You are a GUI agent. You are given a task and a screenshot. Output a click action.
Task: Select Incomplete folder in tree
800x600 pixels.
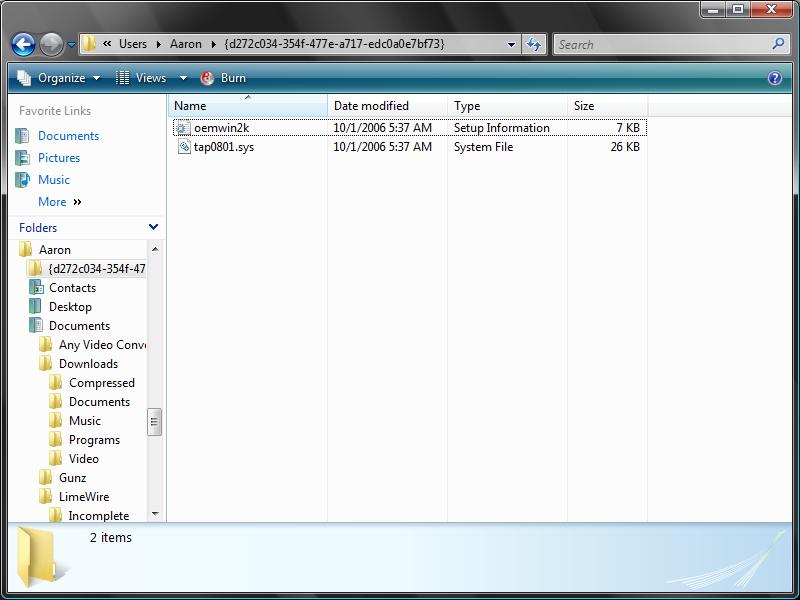pyautogui.click(x=98, y=515)
